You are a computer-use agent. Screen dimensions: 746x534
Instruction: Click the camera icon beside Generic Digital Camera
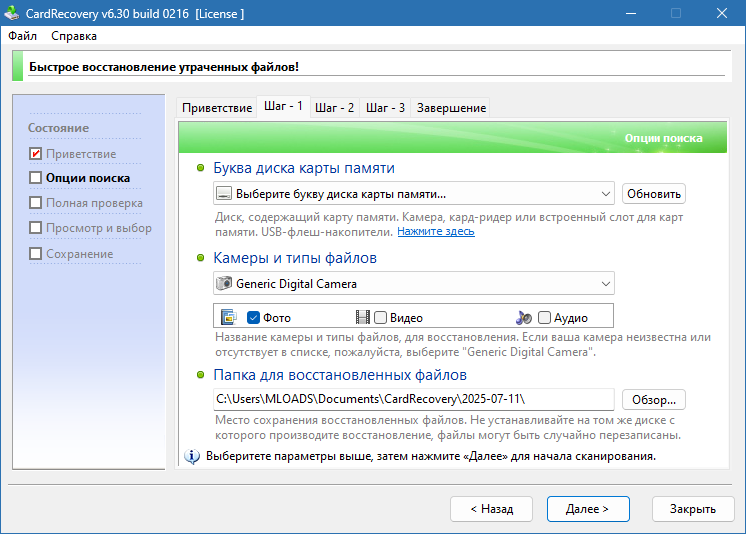click(224, 283)
